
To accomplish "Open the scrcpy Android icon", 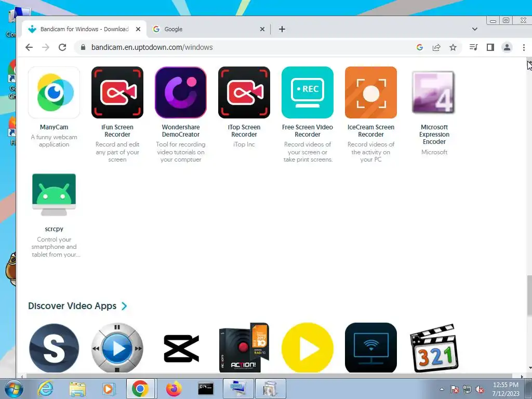I will [x=54, y=195].
